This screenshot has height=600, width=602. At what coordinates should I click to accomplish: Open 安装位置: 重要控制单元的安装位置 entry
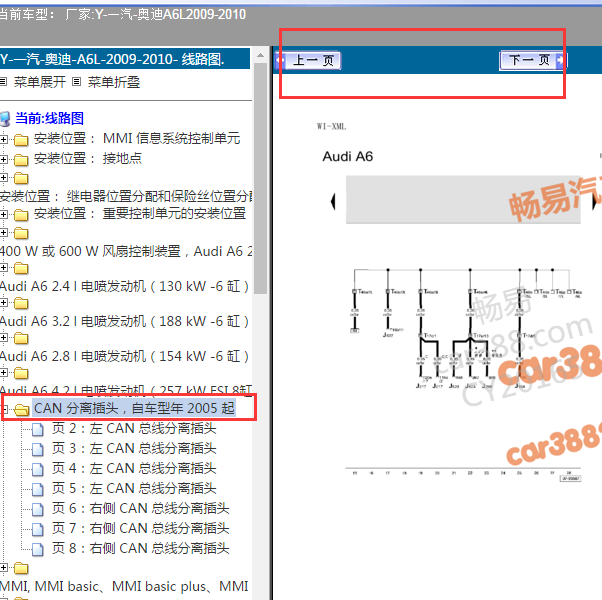click(140, 213)
